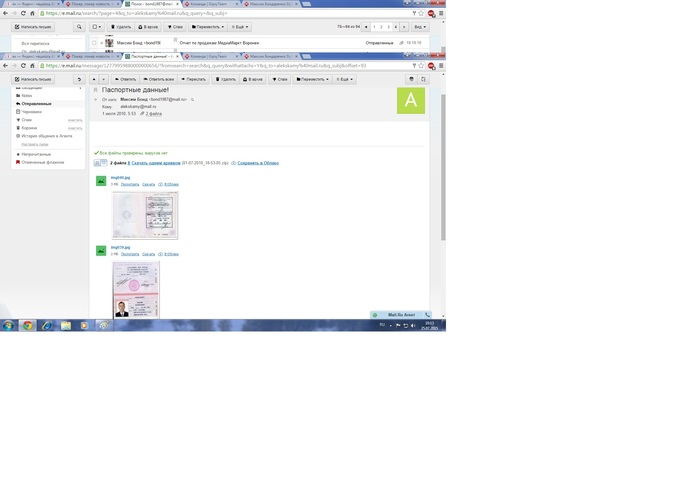Open the select-all checkbox dropdown in the search results window

click(96, 27)
